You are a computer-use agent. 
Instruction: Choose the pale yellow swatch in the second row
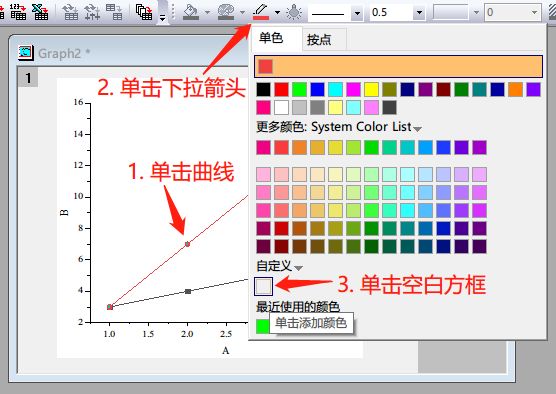335,107
